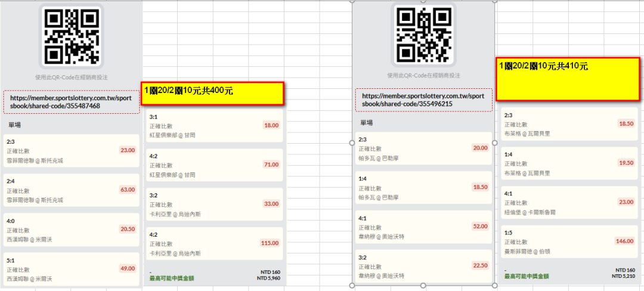Click the bottom-center handle of the selected image
Image resolution: width=644 pixels, height=291 pixels.
pos(423,285)
